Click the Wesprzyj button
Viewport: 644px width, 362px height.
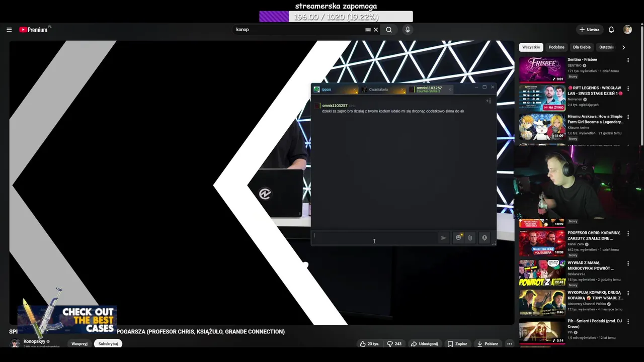point(79,344)
